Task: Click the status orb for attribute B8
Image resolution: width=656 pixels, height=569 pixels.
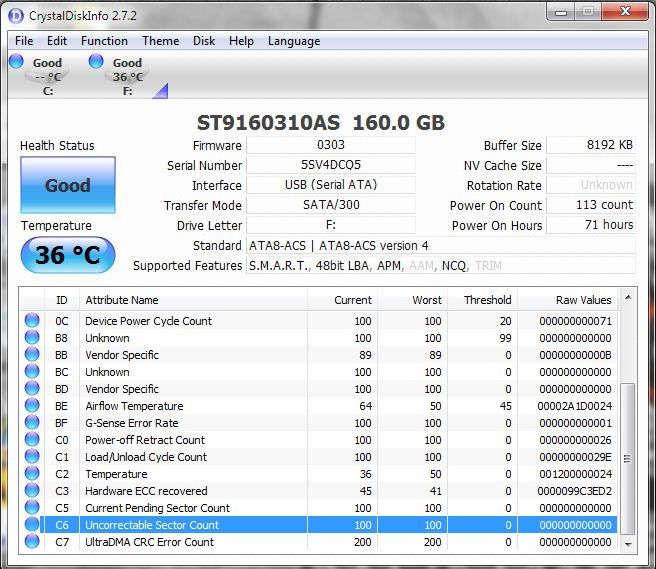Action: pyautogui.click(x=32, y=337)
